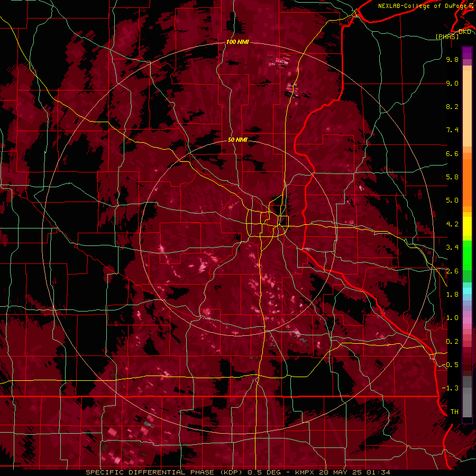Click the 8.2 legend value
Screen dimensions: 476x476
click(452, 106)
